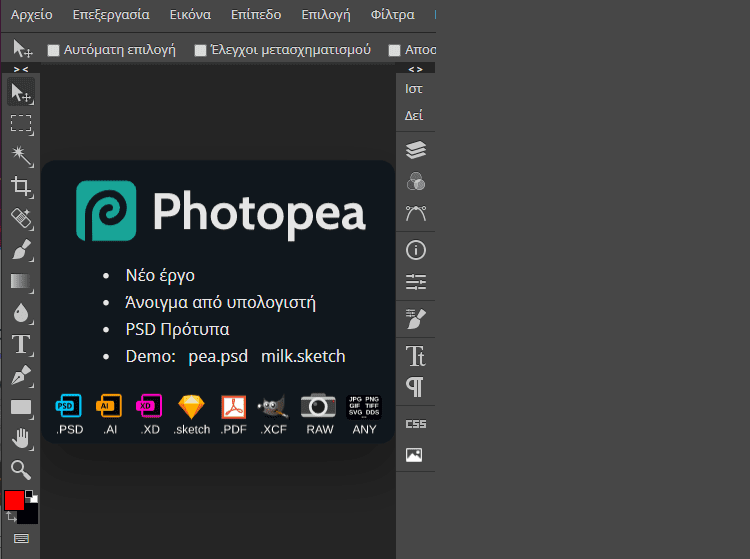This screenshot has width=750, height=559.
Task: Select the Hand tool
Action: tap(20, 438)
